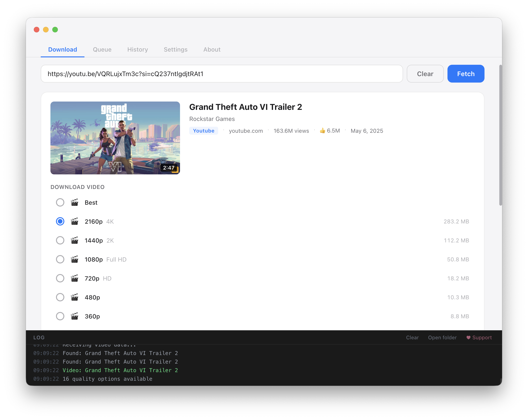
Task: Click the '8.8 MB' file size
Action: click(460, 316)
